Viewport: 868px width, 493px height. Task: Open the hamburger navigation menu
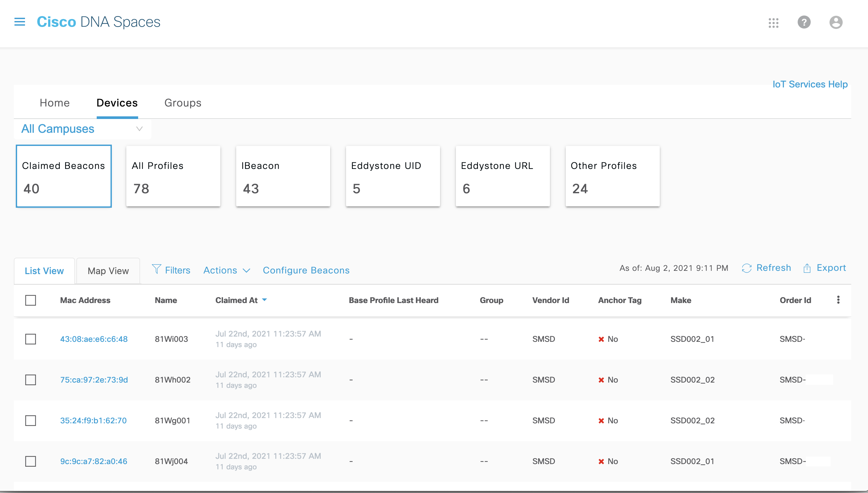pos(20,22)
